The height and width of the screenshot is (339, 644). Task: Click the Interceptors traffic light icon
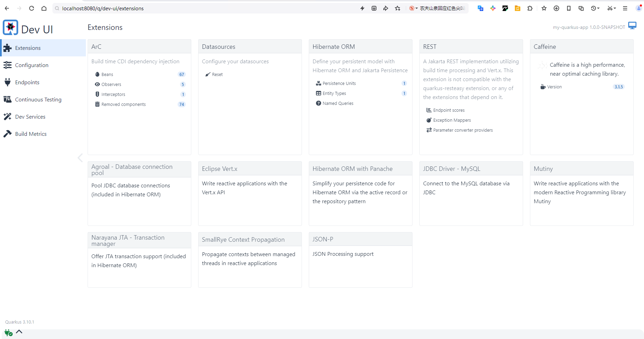click(97, 94)
